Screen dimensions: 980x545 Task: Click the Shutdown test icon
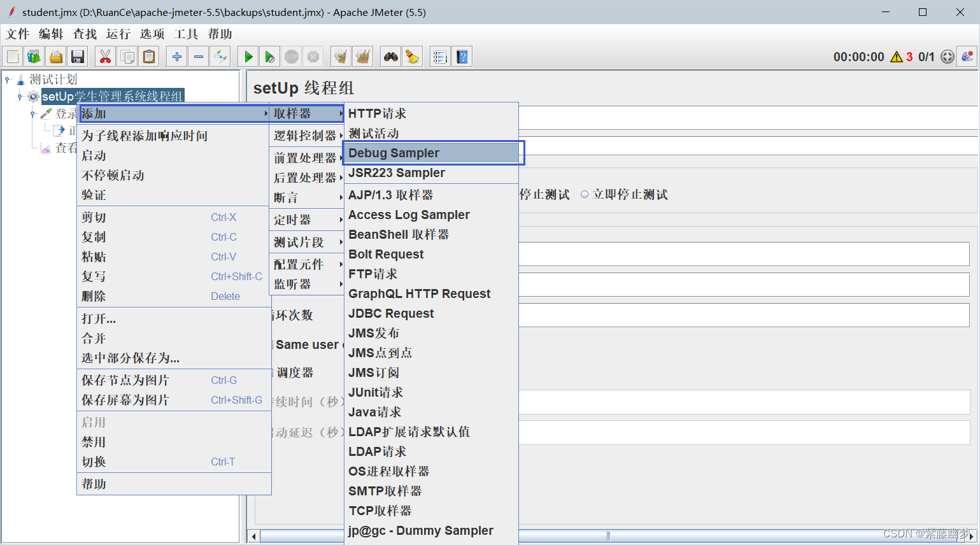pyautogui.click(x=313, y=57)
